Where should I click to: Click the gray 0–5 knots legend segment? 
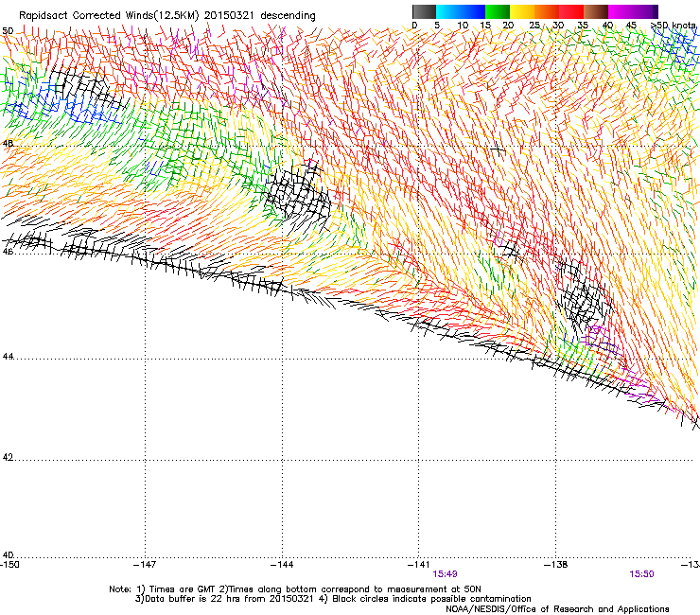pos(424,11)
